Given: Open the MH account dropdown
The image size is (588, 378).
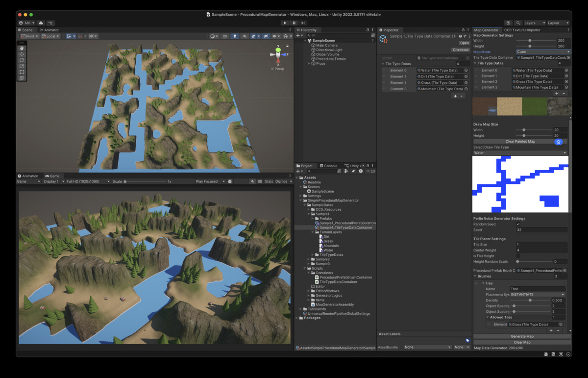Looking at the screenshot, I should (x=27, y=23).
